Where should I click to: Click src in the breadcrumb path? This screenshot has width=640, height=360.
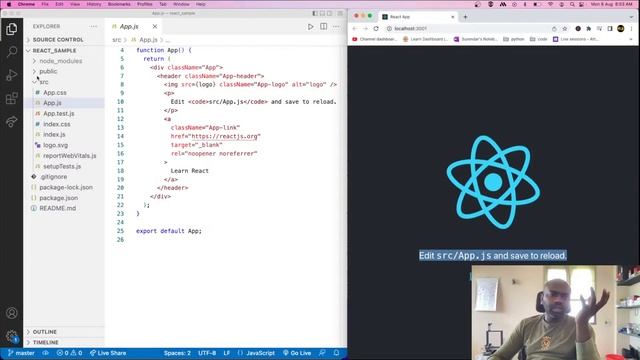(117, 40)
